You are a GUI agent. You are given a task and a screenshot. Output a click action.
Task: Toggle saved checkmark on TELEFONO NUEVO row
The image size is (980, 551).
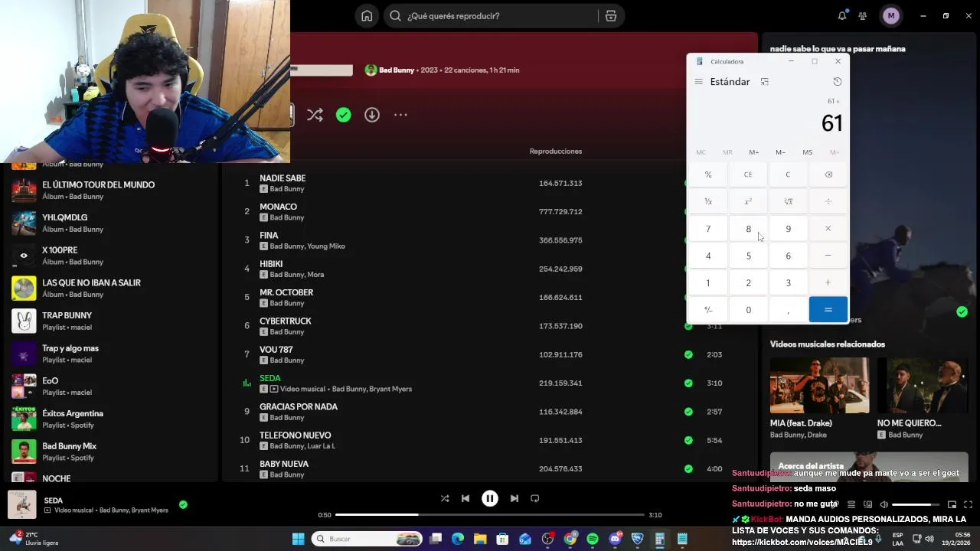pyautogui.click(x=688, y=440)
